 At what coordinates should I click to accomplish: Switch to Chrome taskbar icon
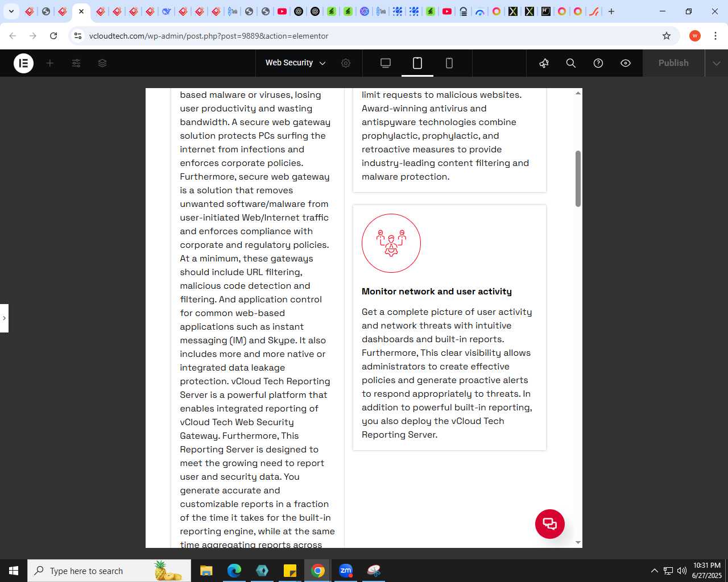(318, 571)
